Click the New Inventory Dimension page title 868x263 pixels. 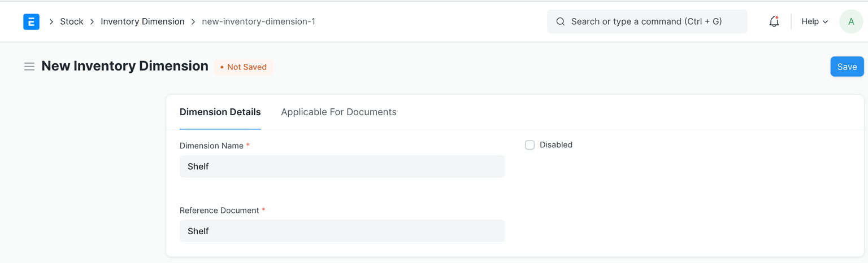coord(125,66)
